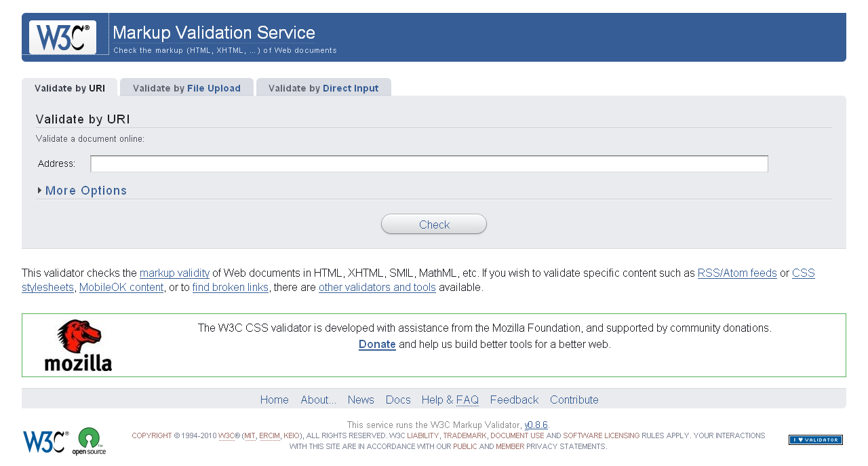
Task: Click the ERCIM link in copyright line
Action: point(269,436)
